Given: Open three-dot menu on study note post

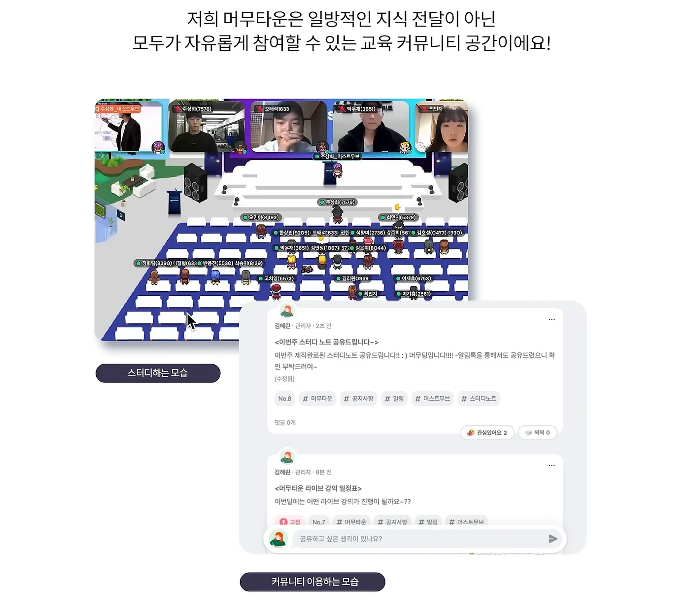Looking at the screenshot, I should [x=552, y=319].
